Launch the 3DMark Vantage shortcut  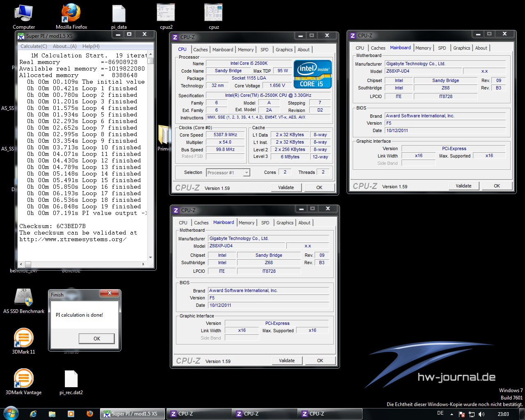pos(23,381)
